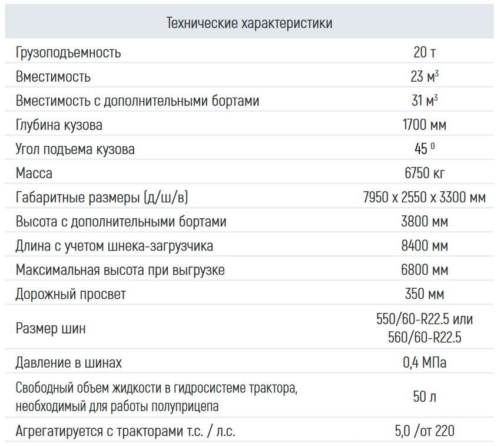Select the "7950 x 2550 x 3300 мм" value
This screenshot has height=447, width=504.
[425, 197]
